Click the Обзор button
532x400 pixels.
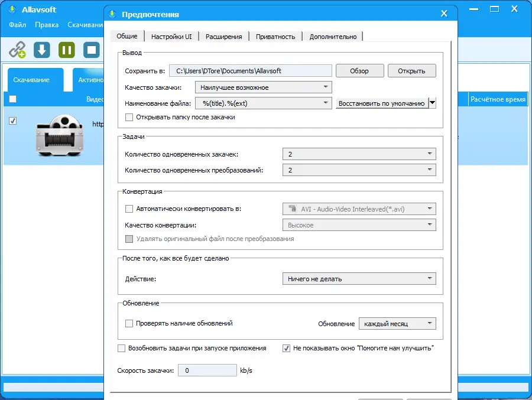click(x=359, y=70)
